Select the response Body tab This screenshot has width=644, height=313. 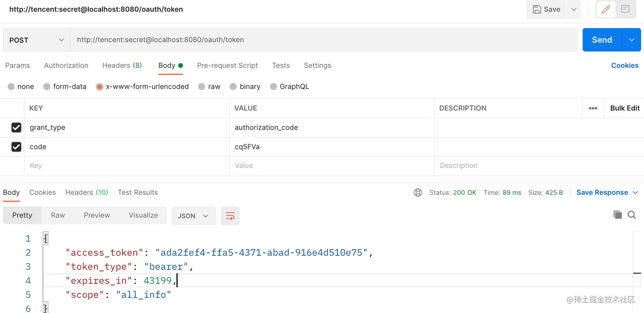11,192
